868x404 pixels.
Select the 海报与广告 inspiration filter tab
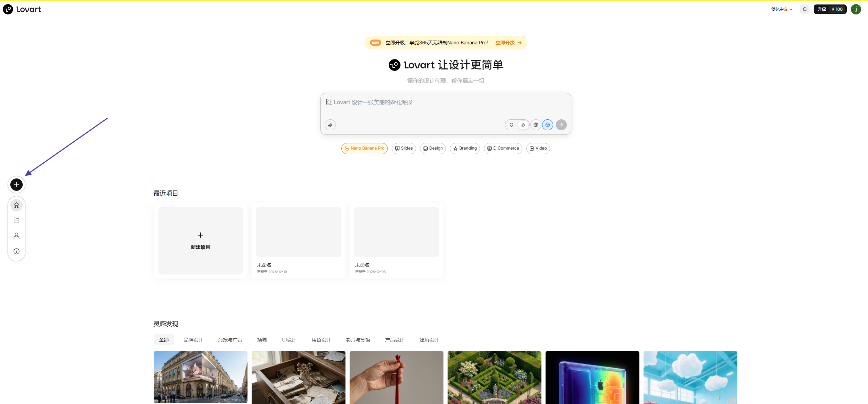pyautogui.click(x=230, y=339)
